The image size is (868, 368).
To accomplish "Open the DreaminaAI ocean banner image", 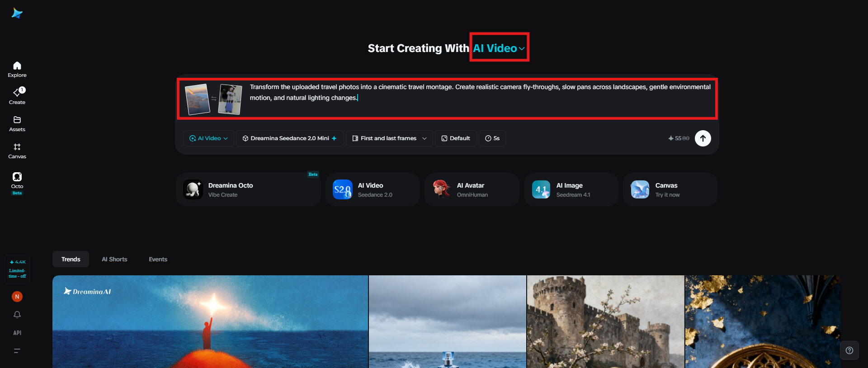I will pyautogui.click(x=210, y=321).
